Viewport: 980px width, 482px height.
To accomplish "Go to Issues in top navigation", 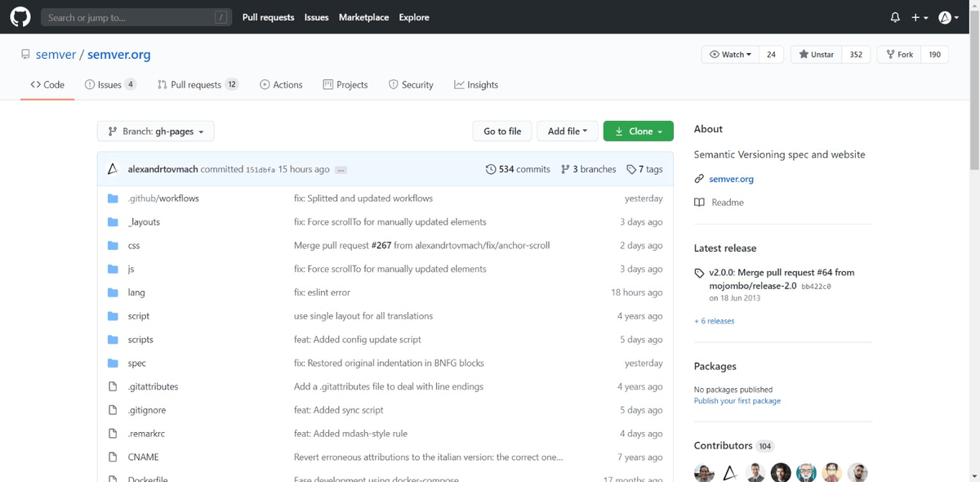I will (316, 17).
